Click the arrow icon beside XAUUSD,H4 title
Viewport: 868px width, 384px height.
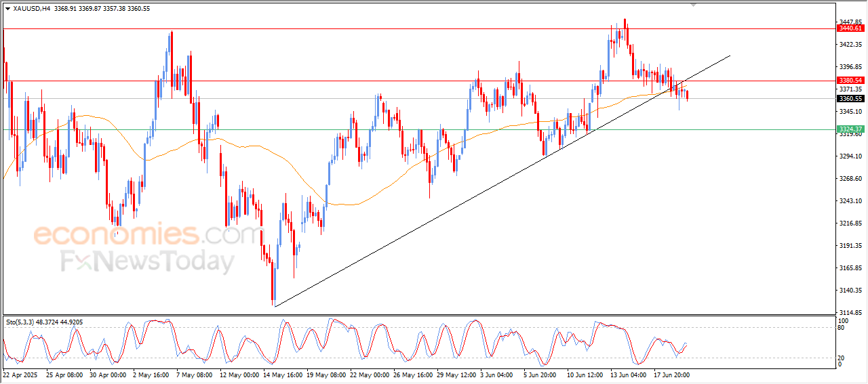[x=7, y=9]
